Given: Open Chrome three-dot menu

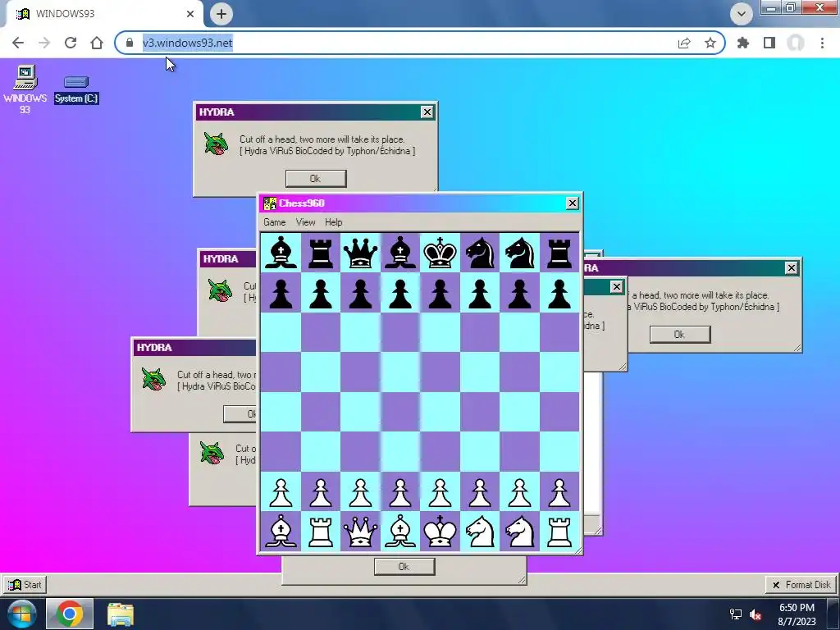Looking at the screenshot, I should point(822,43).
